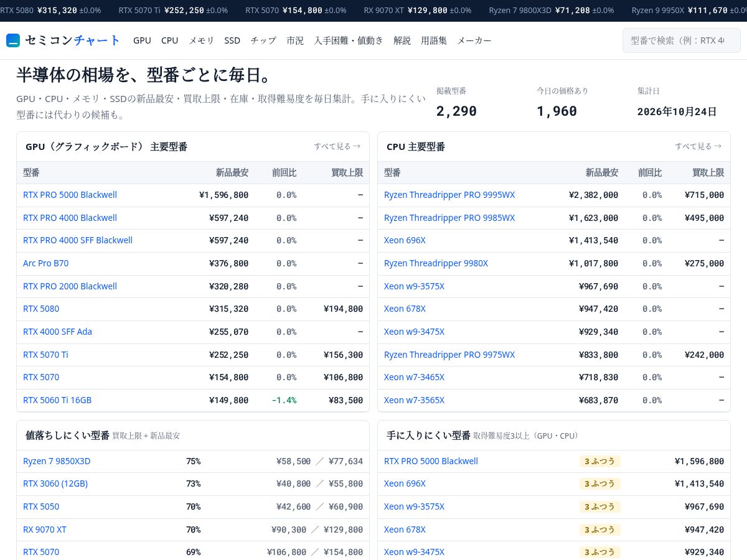Image resolution: width=747 pixels, height=560 pixels.
Task: Open Xeon w9-3575X in the CPU table
Action: [x=414, y=286]
